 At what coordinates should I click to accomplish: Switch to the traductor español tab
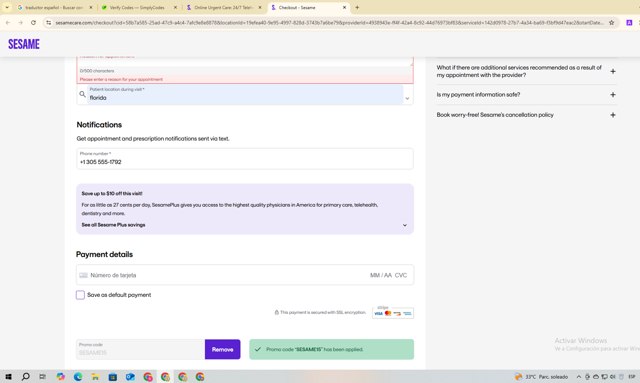pos(53,7)
